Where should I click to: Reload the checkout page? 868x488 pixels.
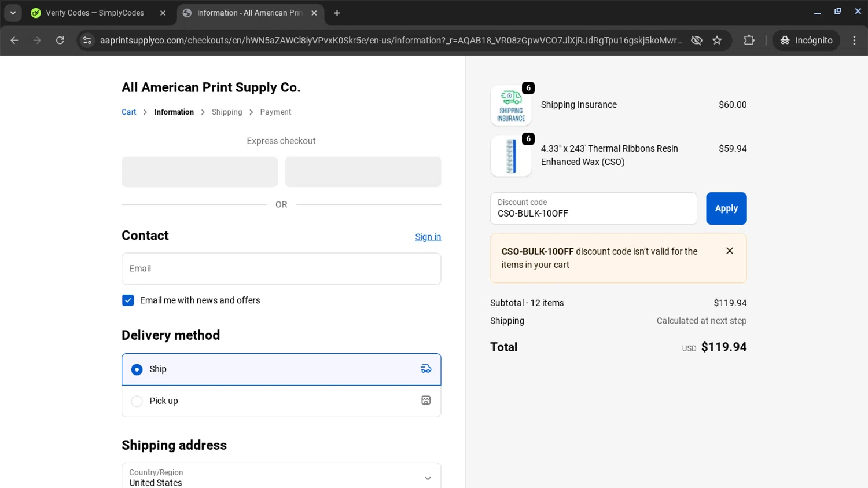[60, 41]
